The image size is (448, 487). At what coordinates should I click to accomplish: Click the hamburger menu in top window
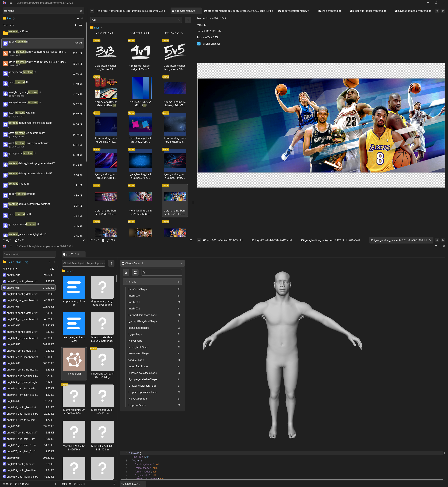pyautogui.click(x=11, y=3)
